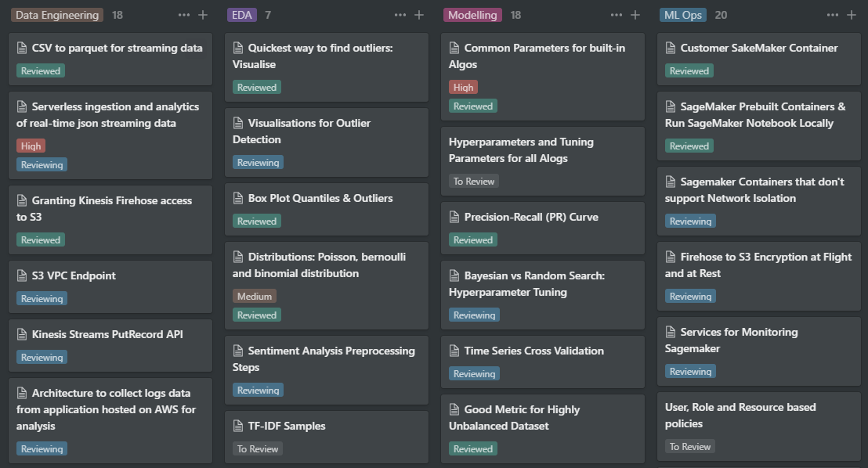Image resolution: width=868 pixels, height=468 pixels.
Task: Click To Review status on Hyperparameters and Tuning card
Action: click(x=474, y=181)
